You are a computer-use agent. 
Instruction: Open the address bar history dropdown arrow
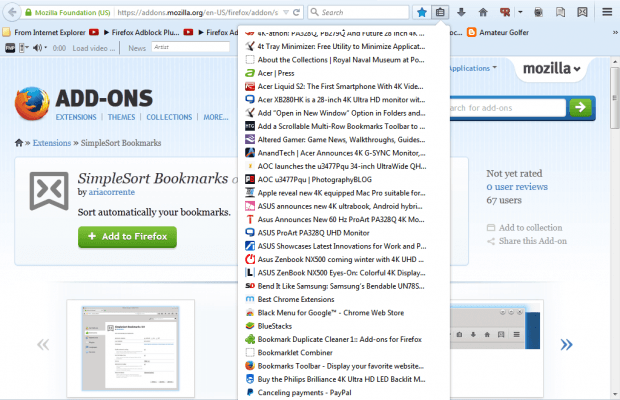(286, 12)
